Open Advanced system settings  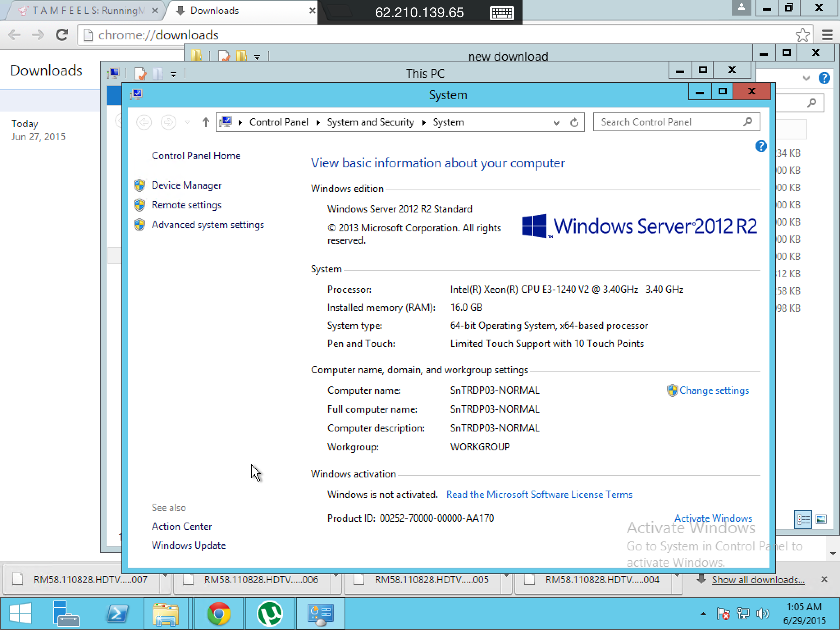[x=208, y=225]
